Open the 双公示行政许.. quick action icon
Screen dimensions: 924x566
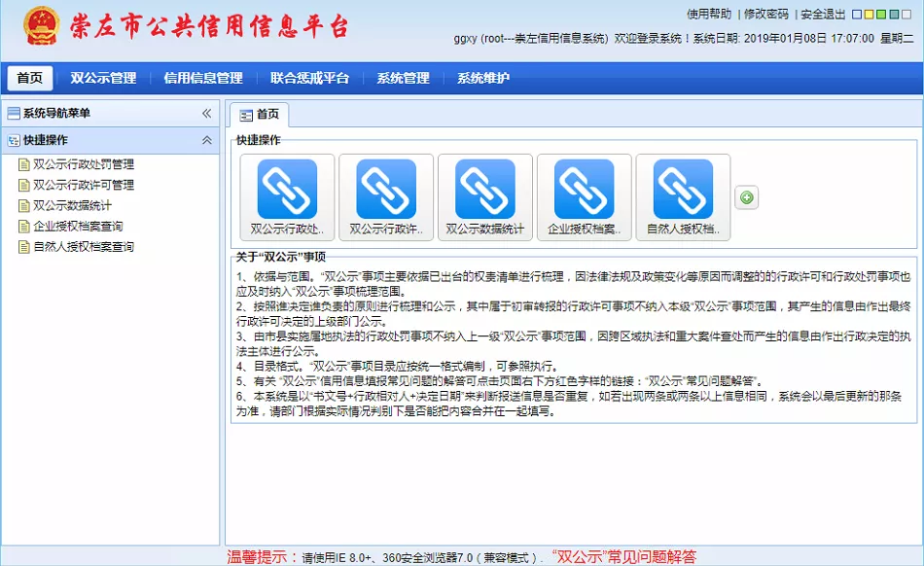[x=386, y=197]
